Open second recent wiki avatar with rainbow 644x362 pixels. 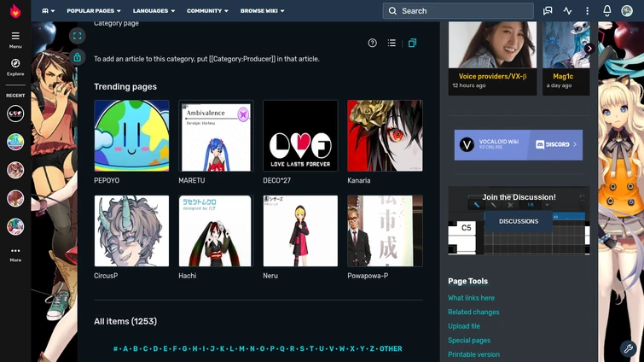15,142
